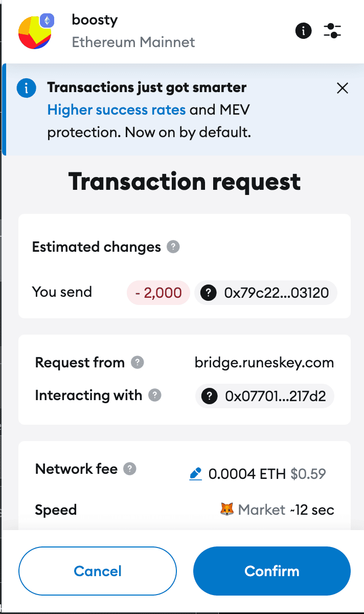Screen dimensions: 364x614
Task: Open the transaction settings sliders icon
Action: tap(332, 31)
